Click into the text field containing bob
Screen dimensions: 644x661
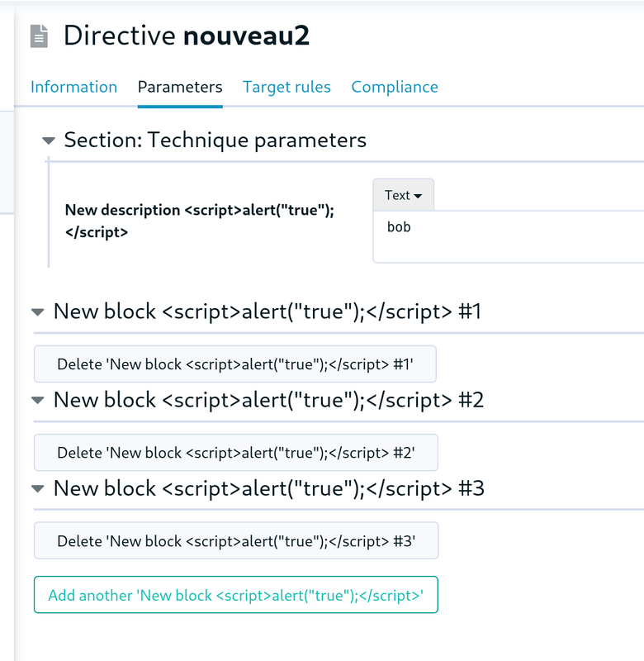click(x=509, y=236)
